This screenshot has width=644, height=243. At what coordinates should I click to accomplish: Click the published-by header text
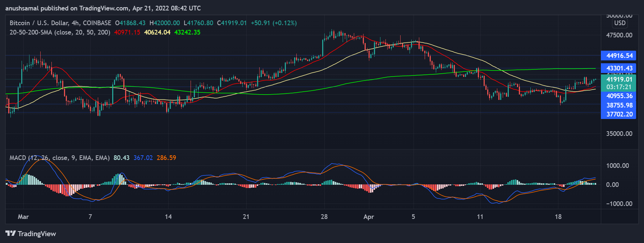(x=103, y=8)
